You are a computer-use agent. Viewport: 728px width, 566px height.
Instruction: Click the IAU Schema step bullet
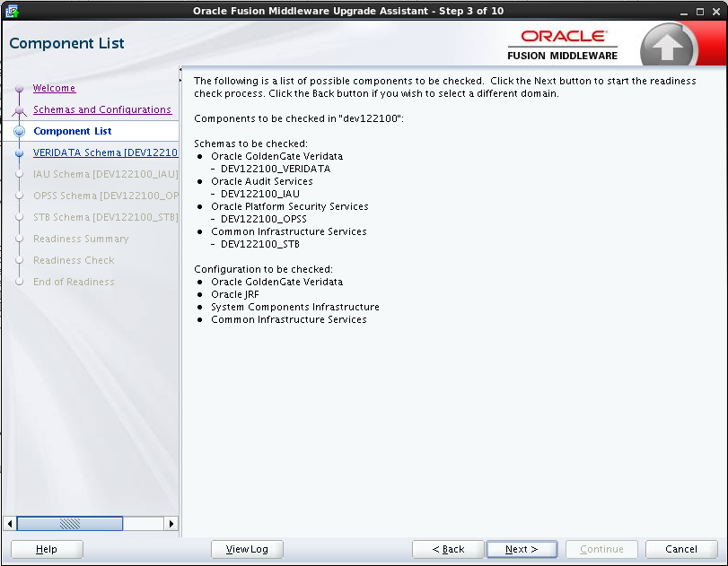19,174
